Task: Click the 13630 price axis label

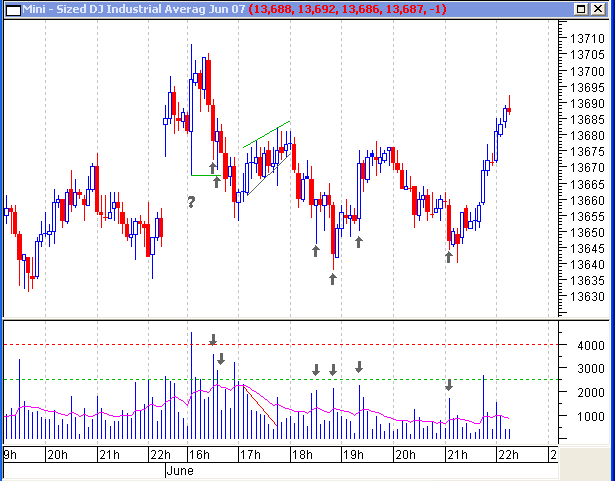Action: coord(587,297)
